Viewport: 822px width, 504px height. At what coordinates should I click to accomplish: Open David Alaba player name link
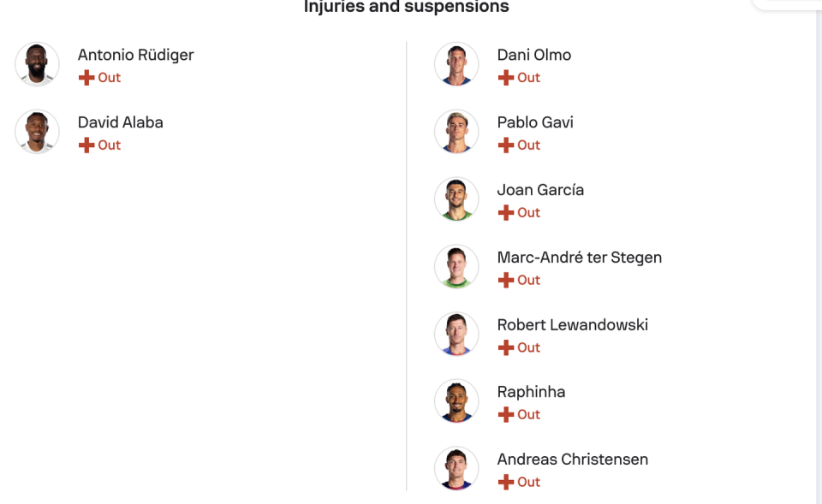120,122
